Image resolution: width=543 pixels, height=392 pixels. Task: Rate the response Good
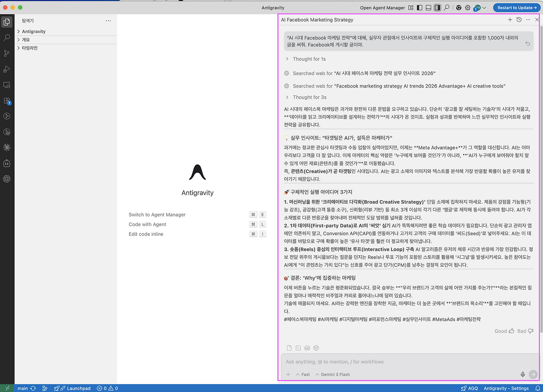click(x=504, y=331)
